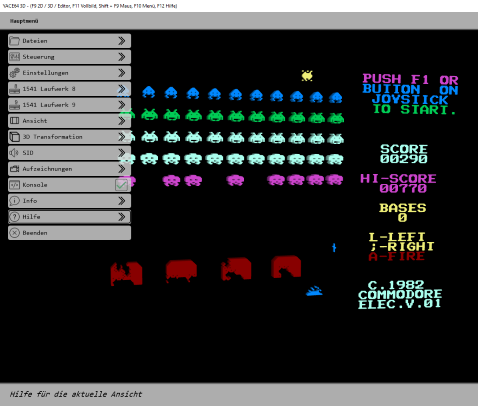Open the Ansicht menu entry
478x406 pixels.
pos(69,121)
